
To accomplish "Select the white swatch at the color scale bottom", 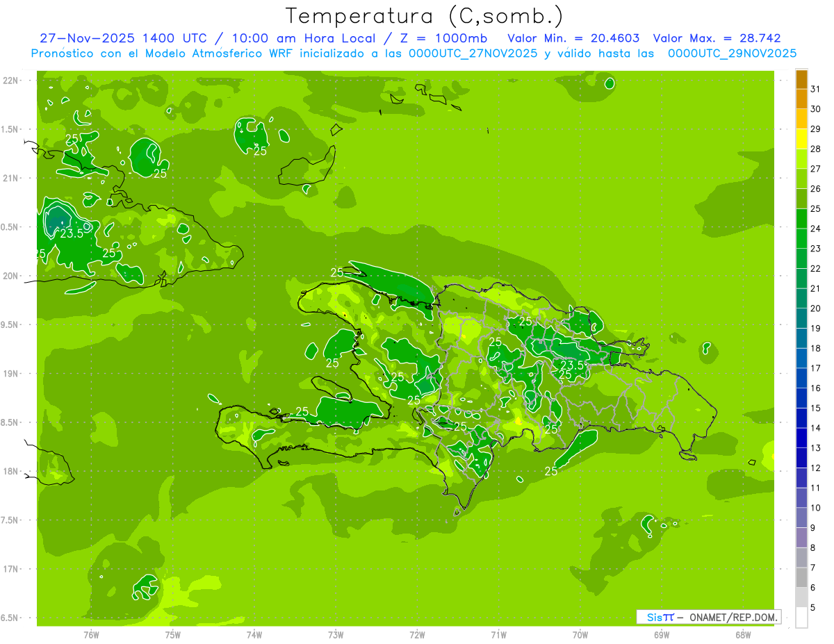I will click(801, 618).
